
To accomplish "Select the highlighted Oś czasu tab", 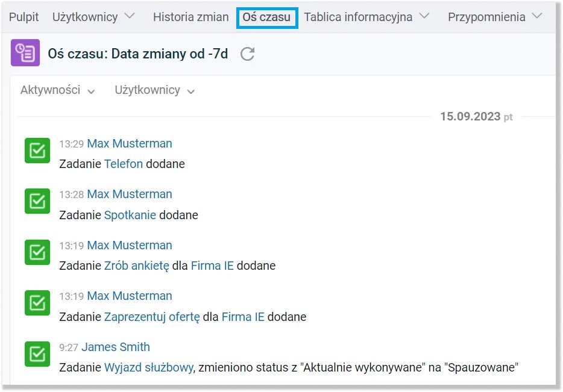I will [x=267, y=17].
